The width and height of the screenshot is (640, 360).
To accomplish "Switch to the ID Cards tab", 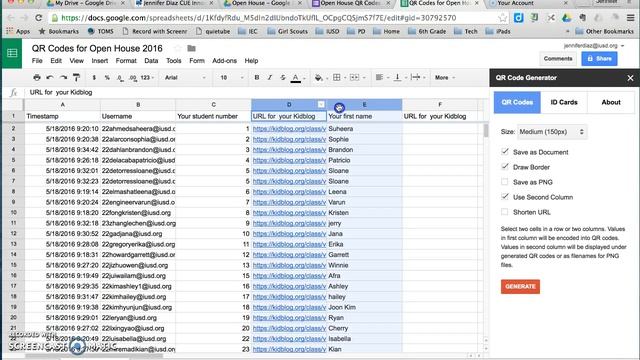I will tap(564, 102).
